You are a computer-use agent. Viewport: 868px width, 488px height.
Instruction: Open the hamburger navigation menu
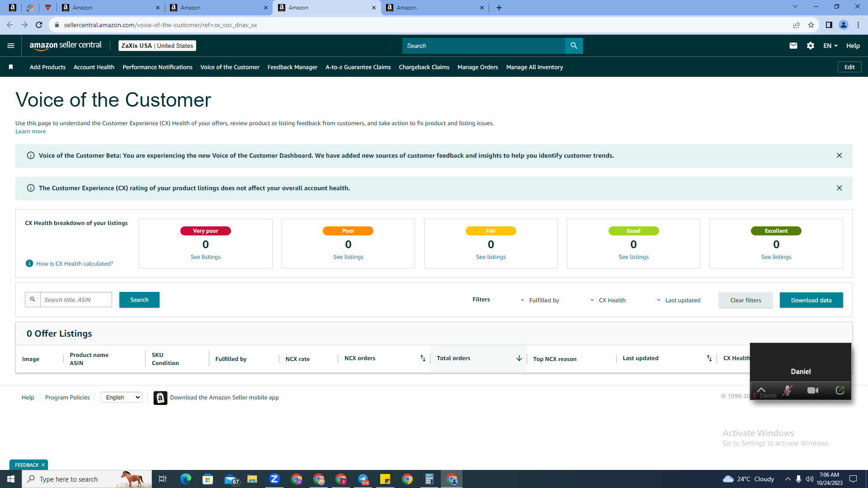11,46
